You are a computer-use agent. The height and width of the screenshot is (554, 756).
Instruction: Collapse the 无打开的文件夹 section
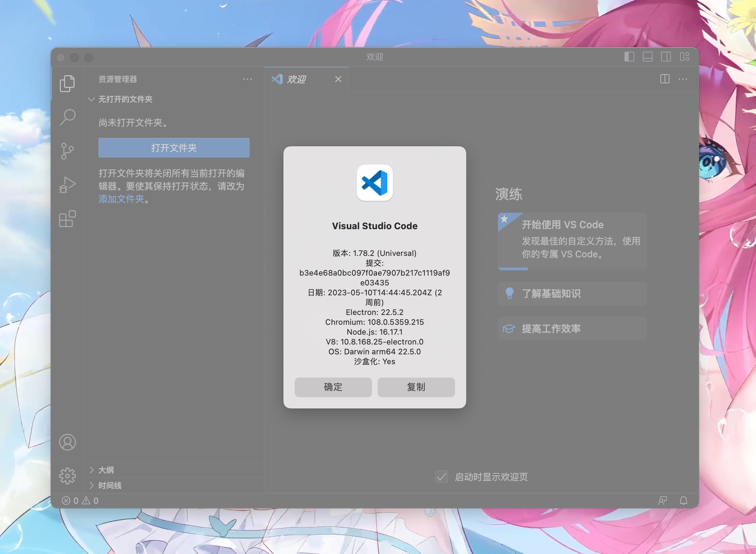tap(174, 99)
